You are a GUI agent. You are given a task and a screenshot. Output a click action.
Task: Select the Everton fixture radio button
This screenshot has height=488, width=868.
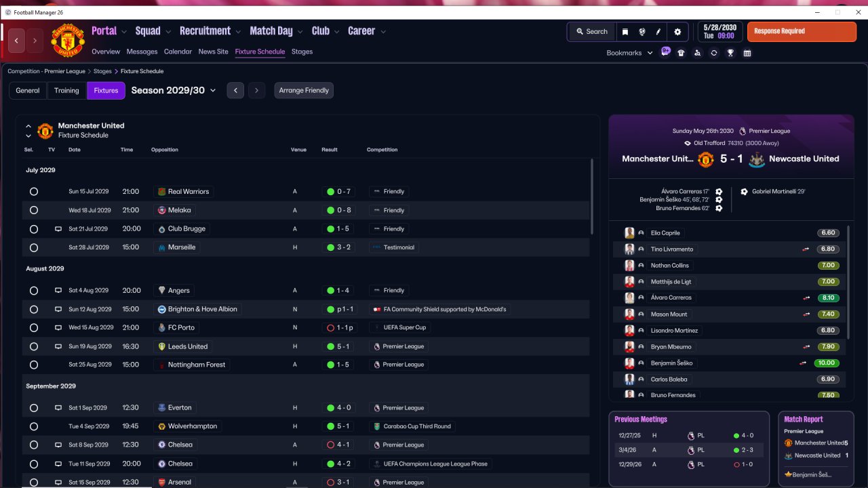pyautogui.click(x=34, y=408)
